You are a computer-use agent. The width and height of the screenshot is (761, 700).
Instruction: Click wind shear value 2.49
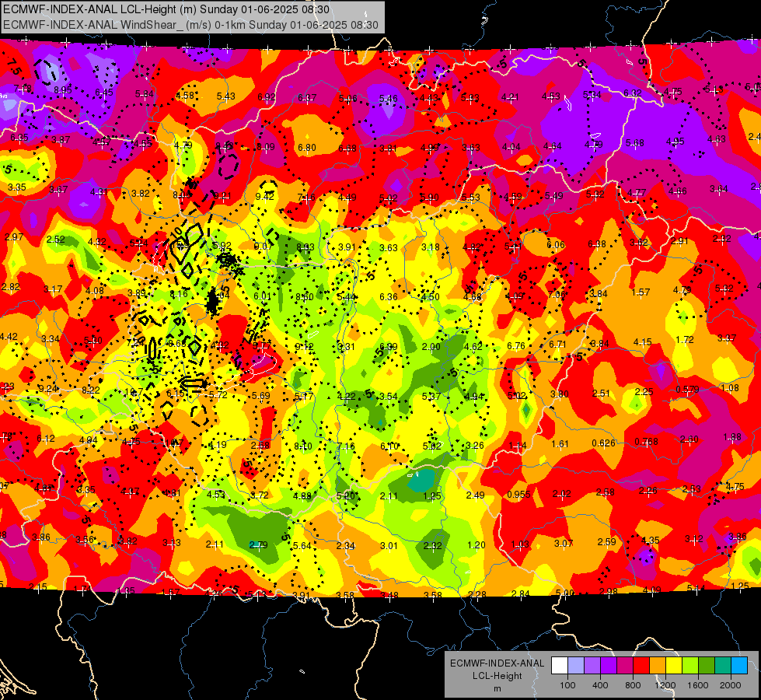(475, 495)
